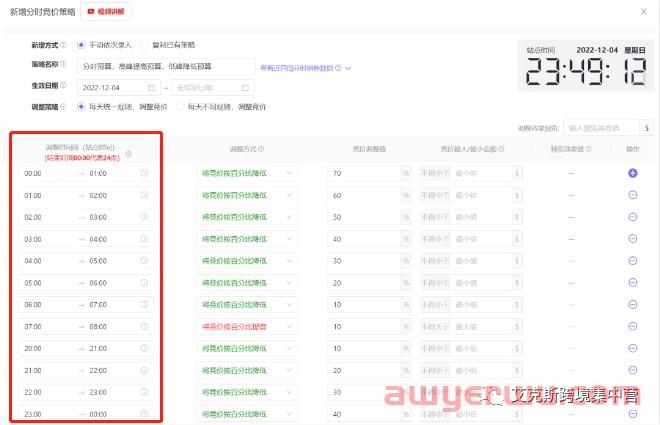The image size is (660, 425).
Task: Click the adjustment efficiency threshold input at top right
Action: pyautogui.click(x=601, y=128)
